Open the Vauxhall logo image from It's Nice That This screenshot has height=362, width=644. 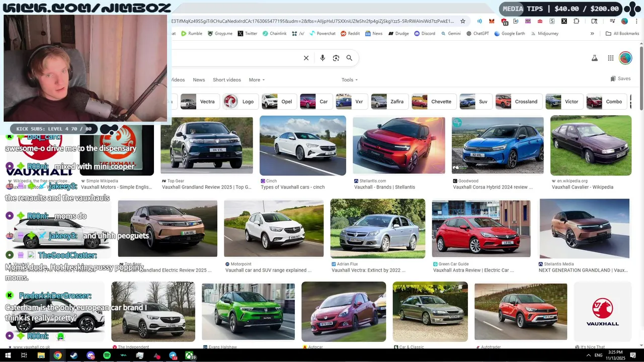point(603,312)
